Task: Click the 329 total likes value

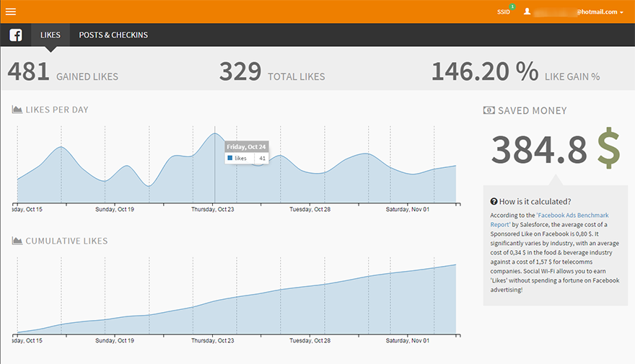Action: pyautogui.click(x=240, y=71)
